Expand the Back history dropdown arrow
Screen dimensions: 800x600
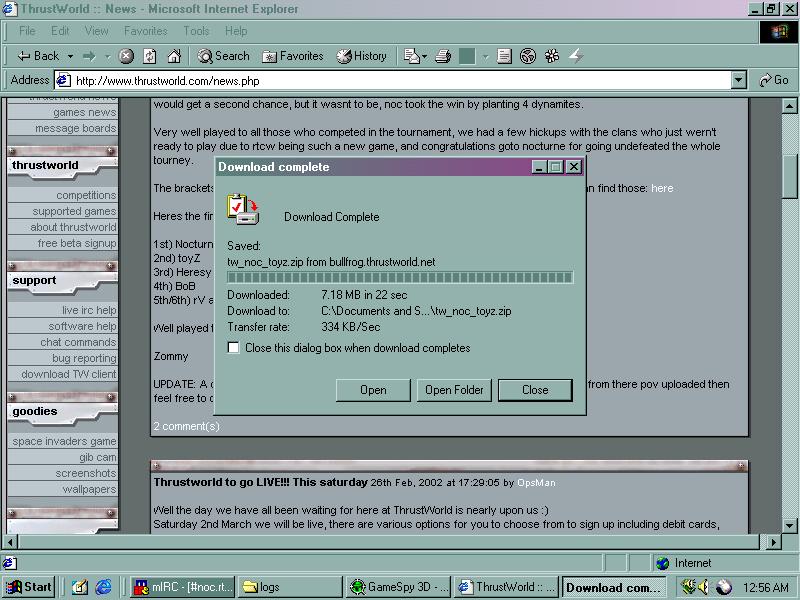click(x=70, y=56)
